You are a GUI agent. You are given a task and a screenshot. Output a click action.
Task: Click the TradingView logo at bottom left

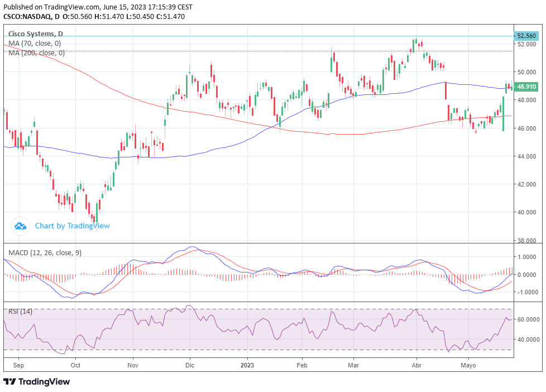click(36, 381)
